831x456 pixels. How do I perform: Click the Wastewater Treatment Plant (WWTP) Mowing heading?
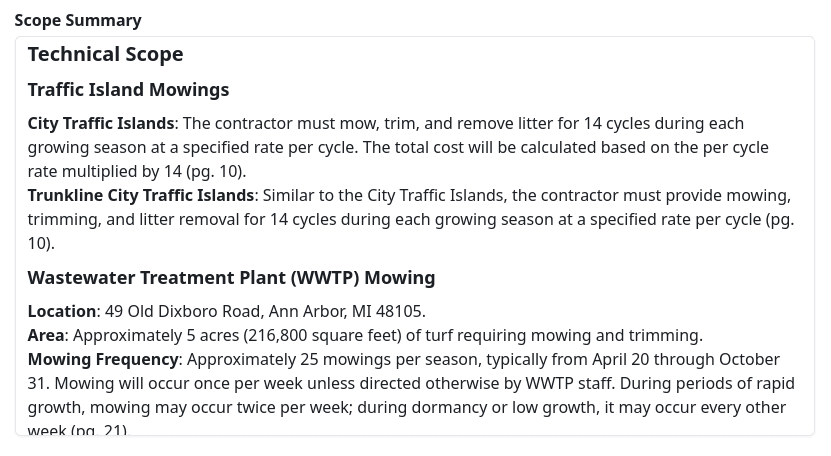[231, 278]
